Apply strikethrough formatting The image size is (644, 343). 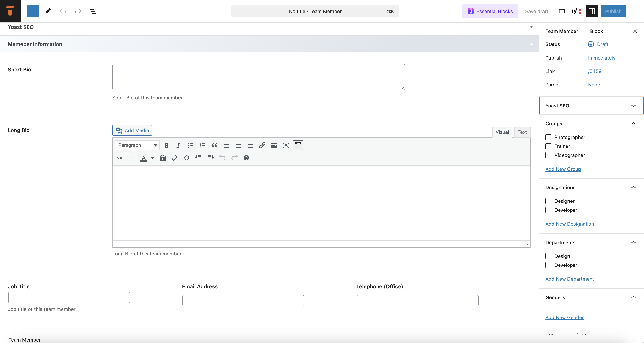click(x=120, y=158)
